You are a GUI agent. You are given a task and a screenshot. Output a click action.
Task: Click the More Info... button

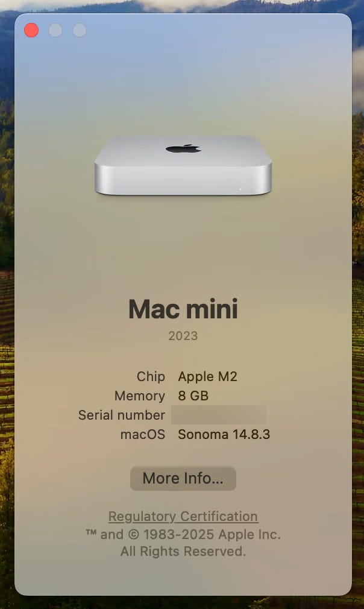pyautogui.click(x=183, y=478)
